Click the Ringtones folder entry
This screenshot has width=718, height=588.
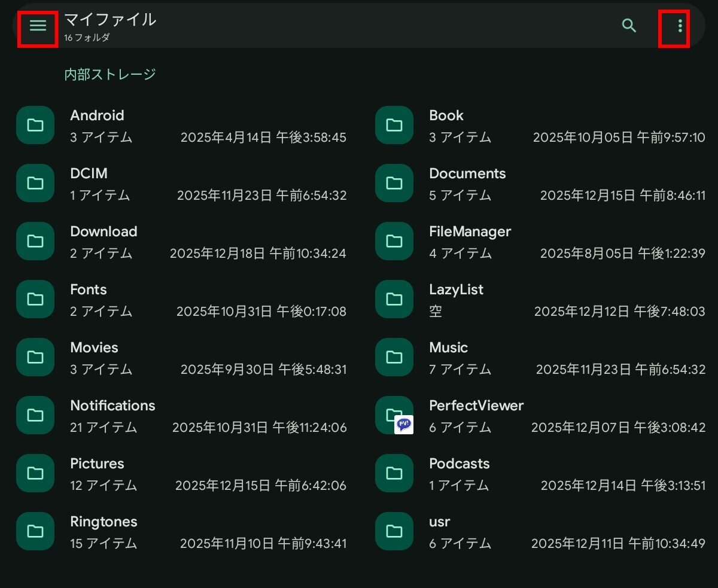pos(104,522)
